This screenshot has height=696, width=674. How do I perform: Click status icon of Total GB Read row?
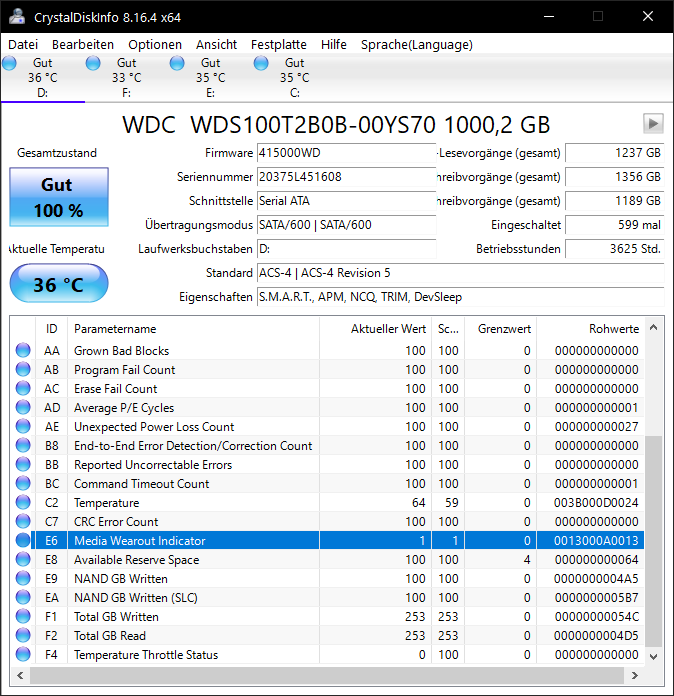pyautogui.click(x=23, y=635)
